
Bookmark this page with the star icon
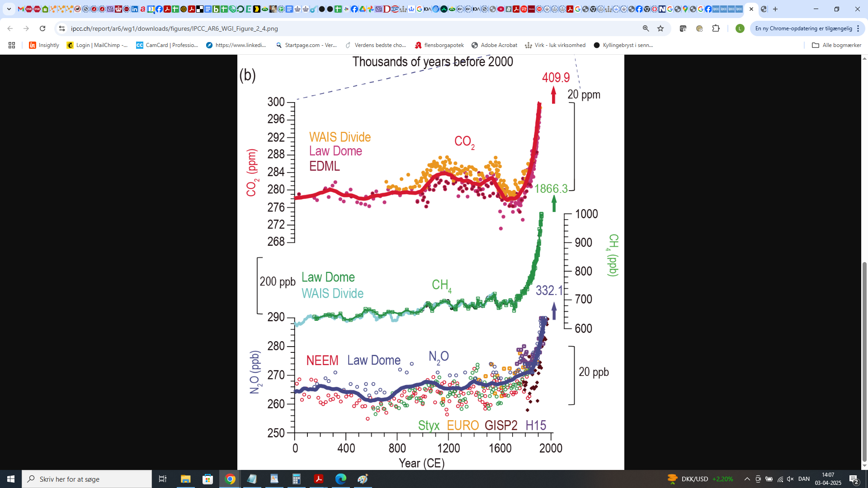click(660, 28)
